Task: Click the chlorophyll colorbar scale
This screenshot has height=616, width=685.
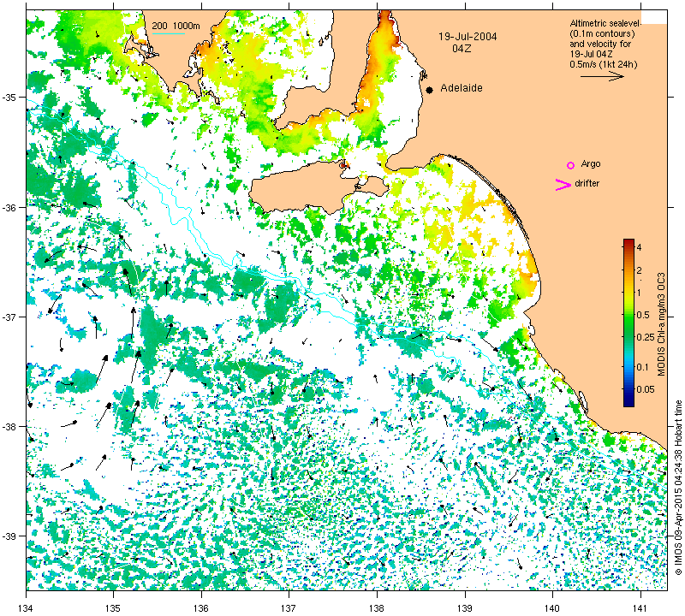Action: tap(628, 323)
